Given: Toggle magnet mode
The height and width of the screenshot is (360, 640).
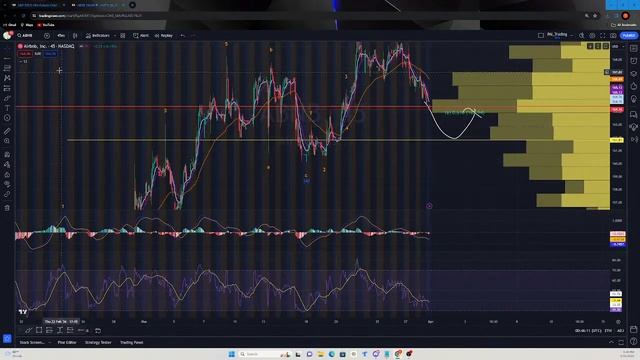Looking at the screenshot, I should point(7,154).
